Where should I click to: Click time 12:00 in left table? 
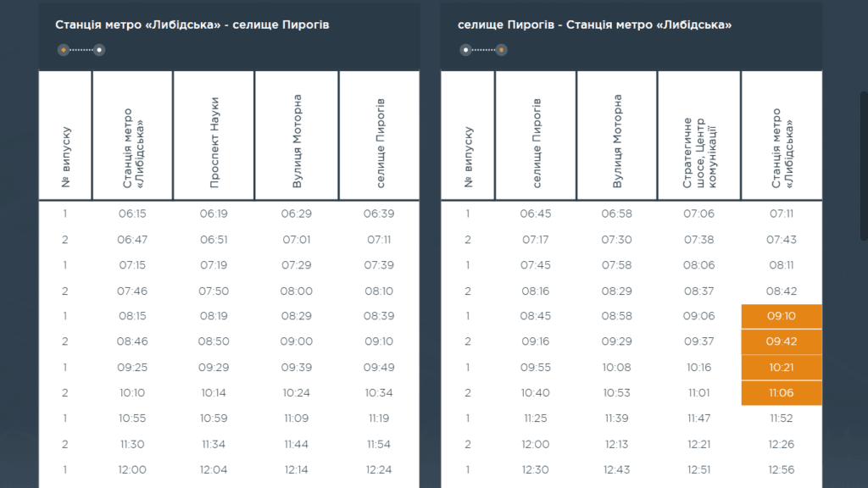point(132,469)
